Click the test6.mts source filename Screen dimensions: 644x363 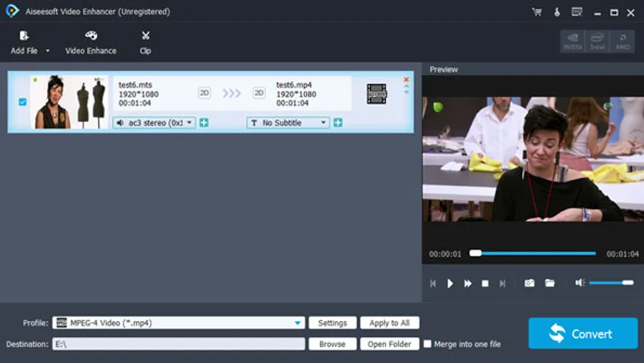(x=135, y=85)
